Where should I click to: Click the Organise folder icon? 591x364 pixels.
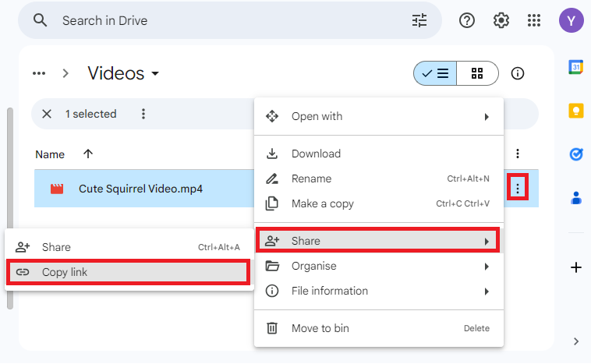(272, 266)
